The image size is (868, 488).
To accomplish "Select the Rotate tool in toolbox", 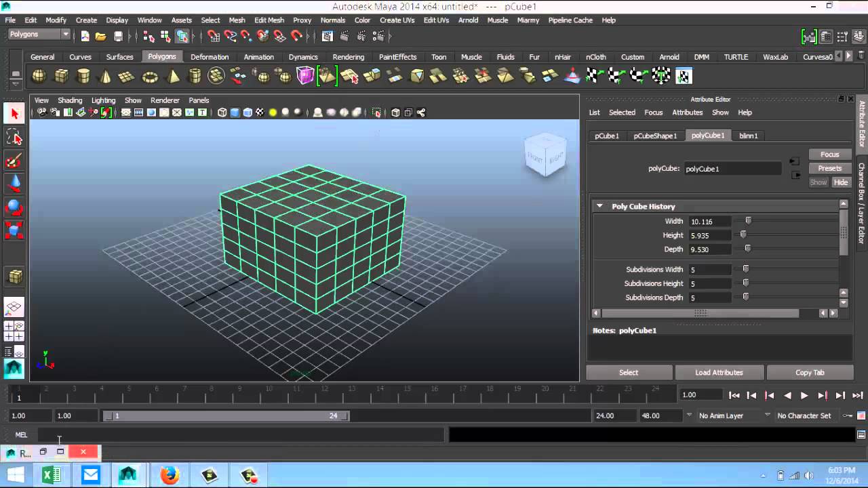I will (x=14, y=207).
